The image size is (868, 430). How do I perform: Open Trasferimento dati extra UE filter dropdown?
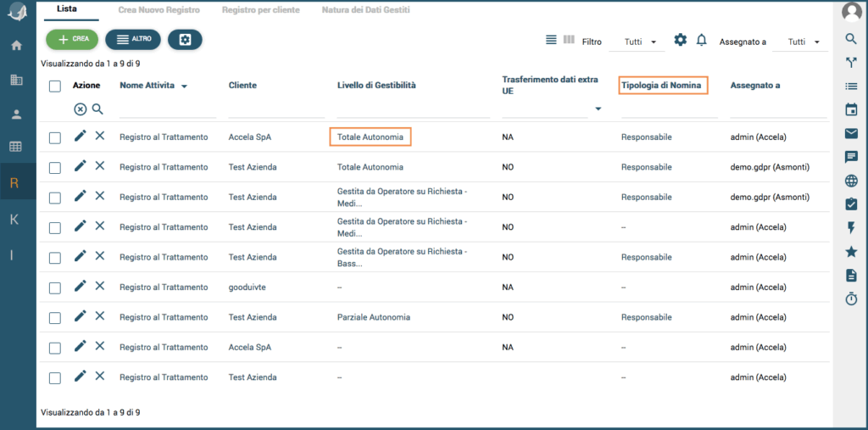pyautogui.click(x=598, y=109)
